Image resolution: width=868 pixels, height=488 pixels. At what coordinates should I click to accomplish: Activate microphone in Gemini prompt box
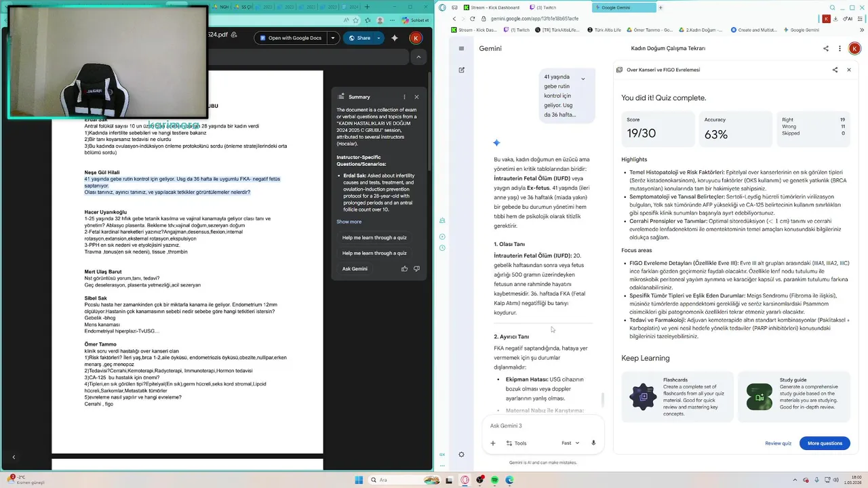593,443
